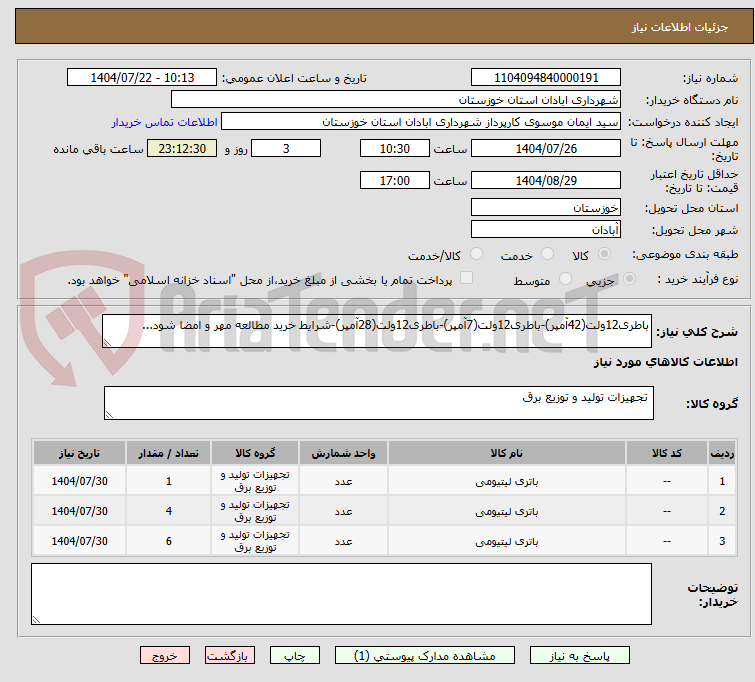Click the شرح کلی نیاز description textarea

377,331
